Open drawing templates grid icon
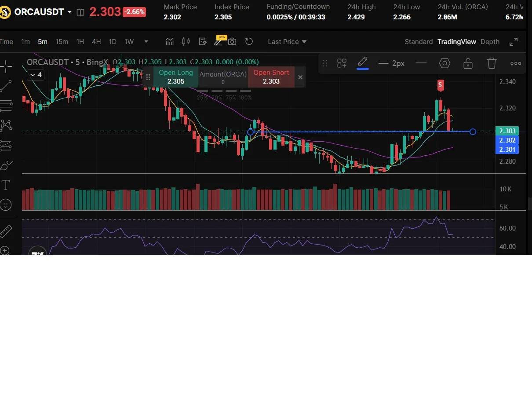 click(342, 63)
